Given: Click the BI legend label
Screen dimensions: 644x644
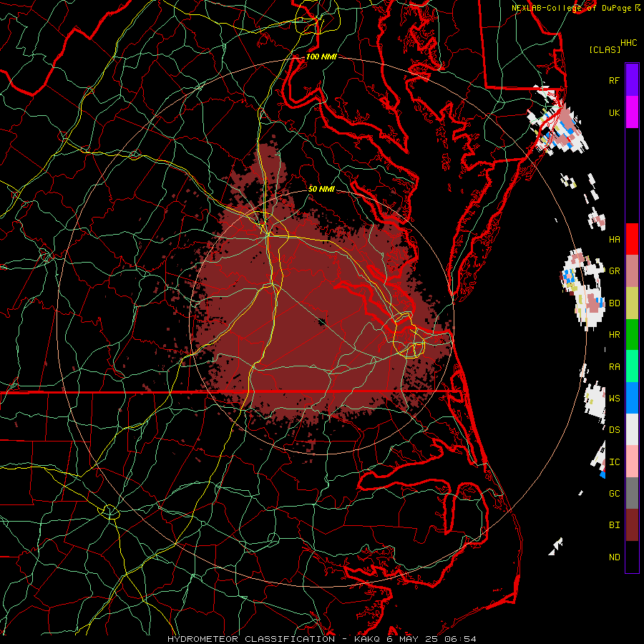Looking at the screenshot, I should [x=614, y=525].
